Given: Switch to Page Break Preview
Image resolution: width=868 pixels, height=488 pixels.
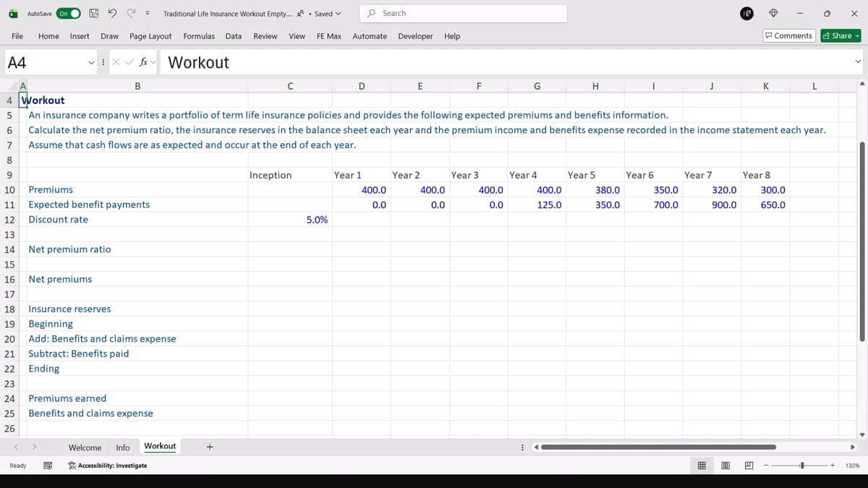Looking at the screenshot, I should (749, 466).
